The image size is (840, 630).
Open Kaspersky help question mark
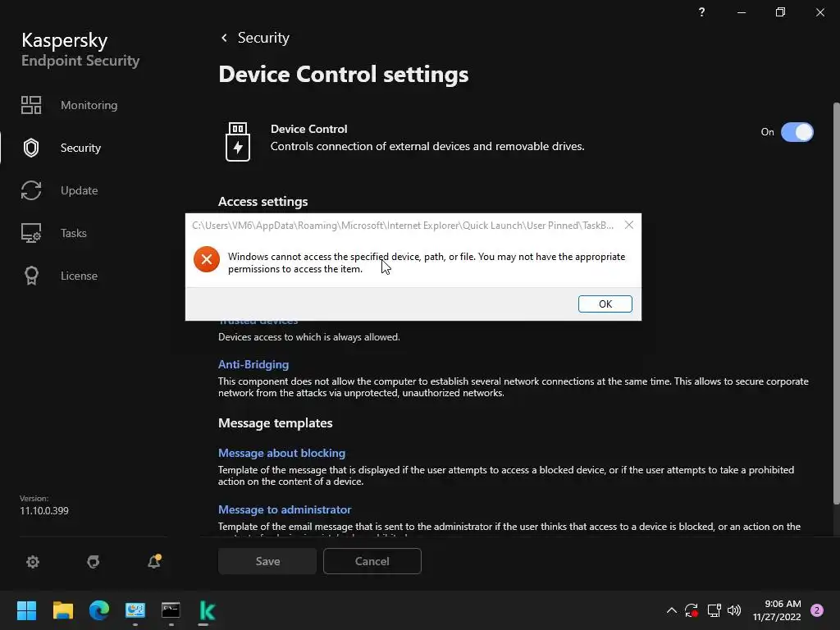pyautogui.click(x=702, y=11)
